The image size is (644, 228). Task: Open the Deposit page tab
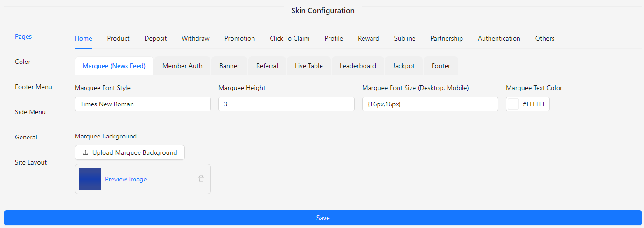pos(155,38)
